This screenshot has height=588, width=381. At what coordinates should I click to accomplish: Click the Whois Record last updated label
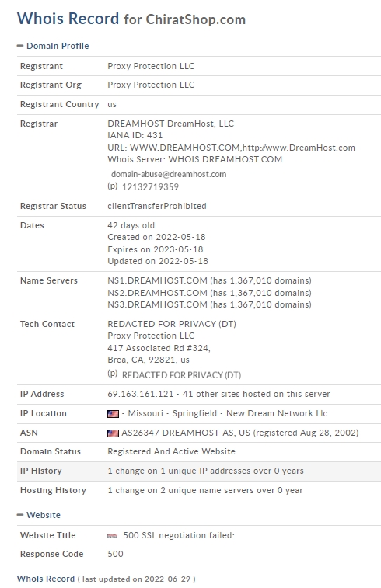pyautogui.click(x=106, y=579)
